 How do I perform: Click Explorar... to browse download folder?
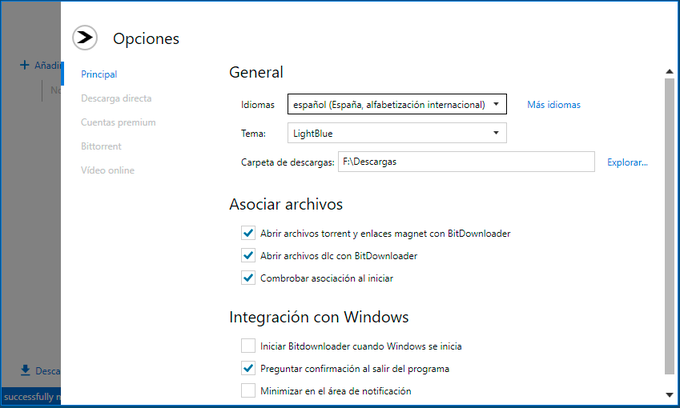(627, 162)
